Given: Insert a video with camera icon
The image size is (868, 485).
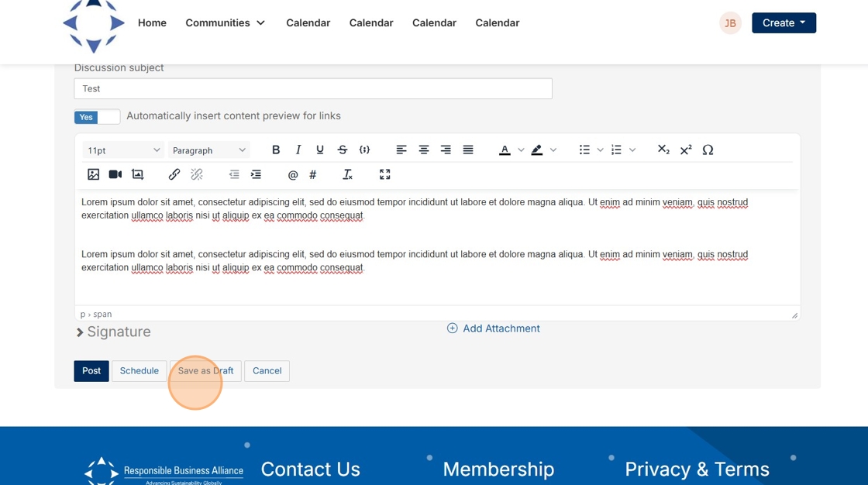Looking at the screenshot, I should [115, 174].
